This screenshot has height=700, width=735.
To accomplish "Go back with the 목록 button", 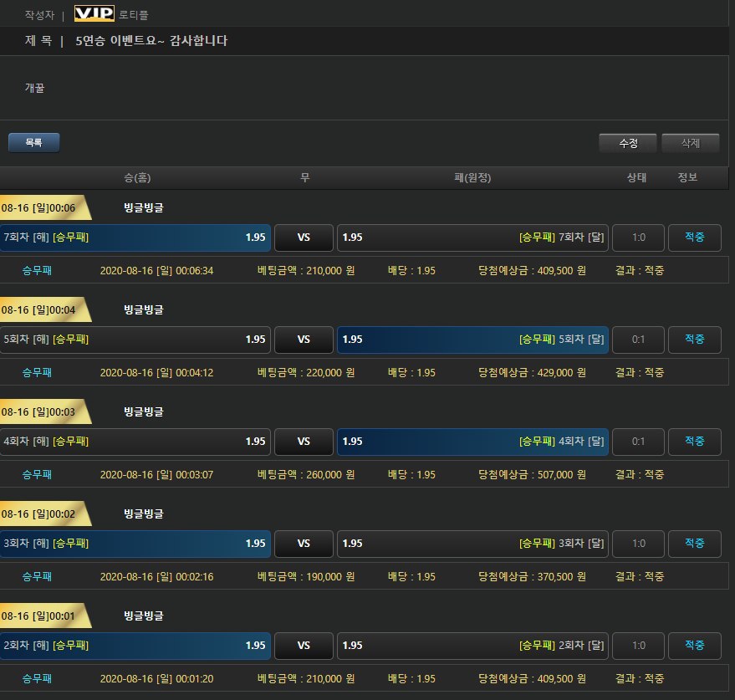I will [33, 143].
